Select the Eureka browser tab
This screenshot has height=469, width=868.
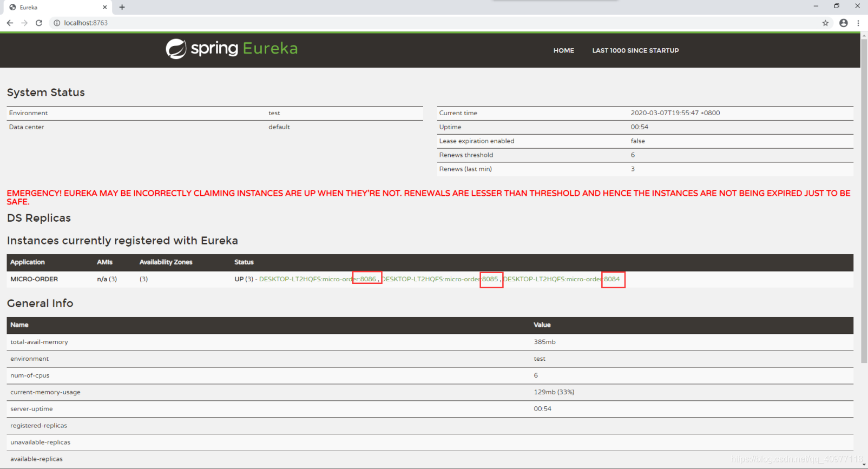point(56,7)
